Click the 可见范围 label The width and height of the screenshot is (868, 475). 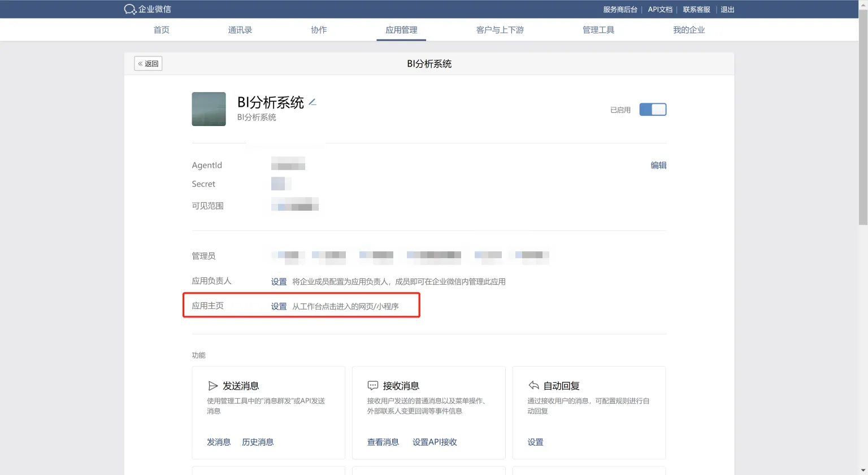click(207, 206)
